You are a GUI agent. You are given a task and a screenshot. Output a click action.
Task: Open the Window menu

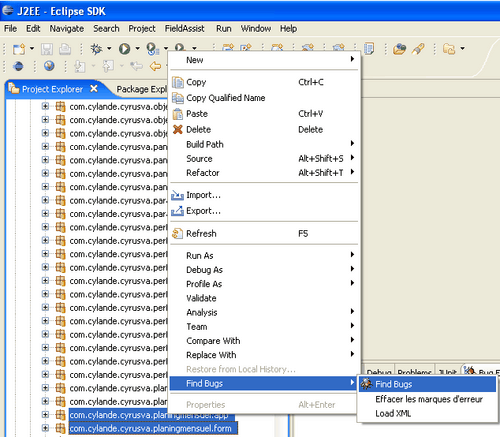click(256, 29)
